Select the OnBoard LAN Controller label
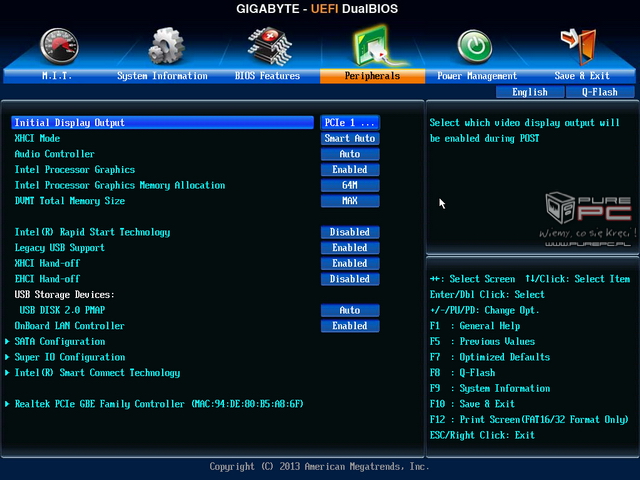This screenshot has height=480, width=640. (69, 326)
